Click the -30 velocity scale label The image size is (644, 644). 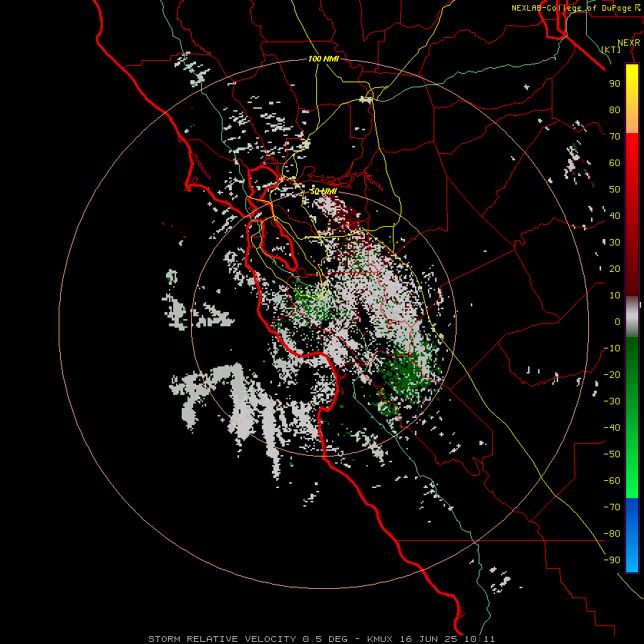(612, 401)
